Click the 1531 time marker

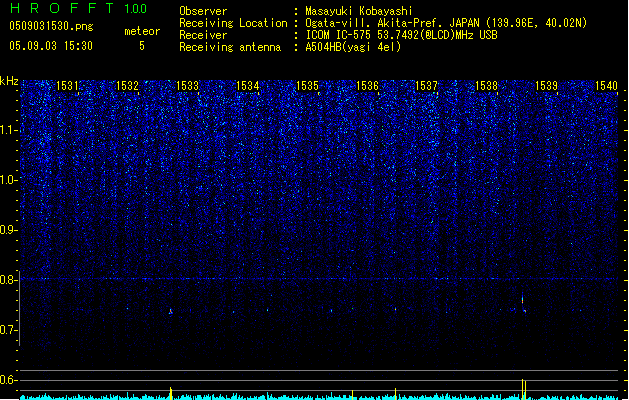pyautogui.click(x=67, y=86)
